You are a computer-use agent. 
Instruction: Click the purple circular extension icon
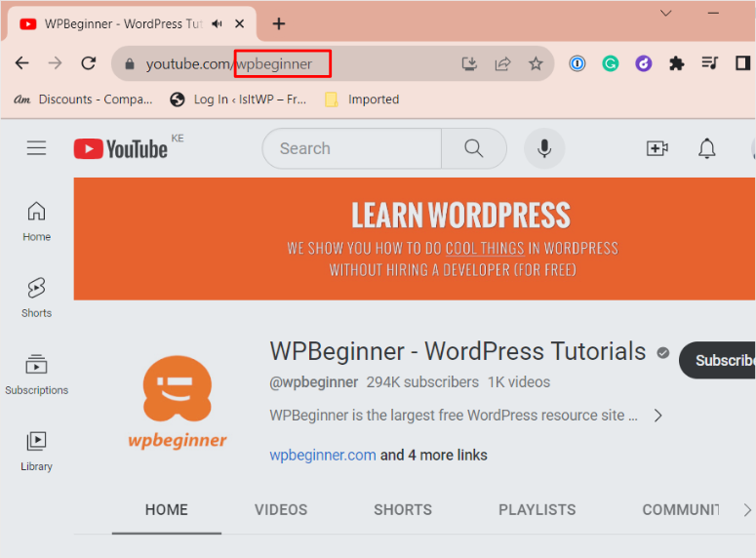point(644,63)
